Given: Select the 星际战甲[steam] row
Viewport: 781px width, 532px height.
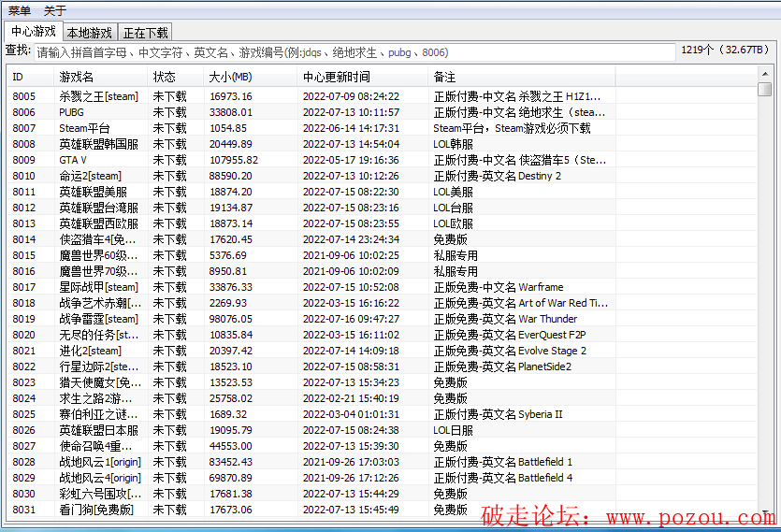Looking at the screenshot, I should (383, 287).
